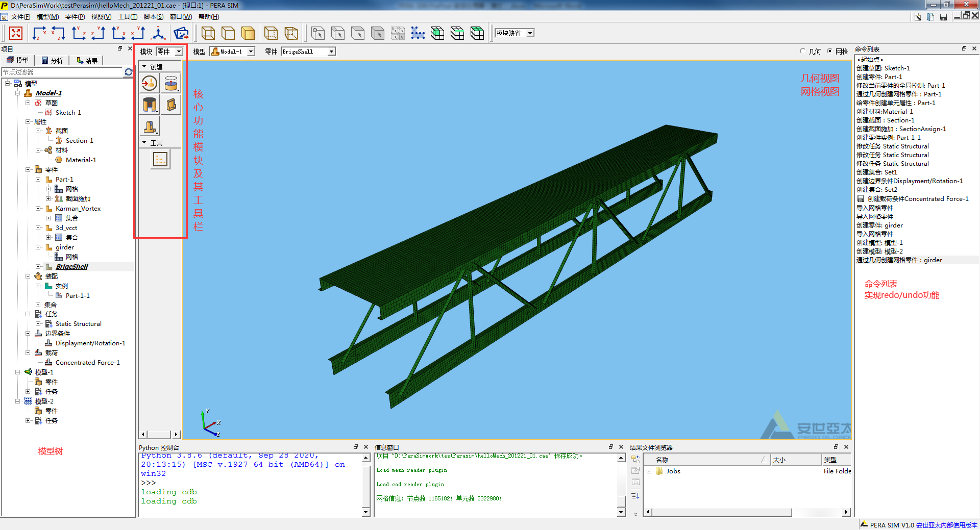Click the select-nodes dotted grid icon

click(418, 34)
